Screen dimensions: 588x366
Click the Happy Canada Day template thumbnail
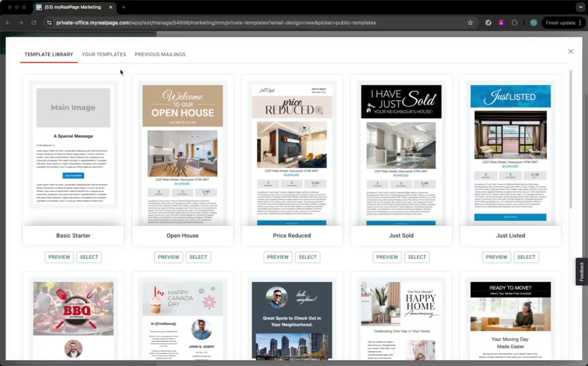(183, 317)
